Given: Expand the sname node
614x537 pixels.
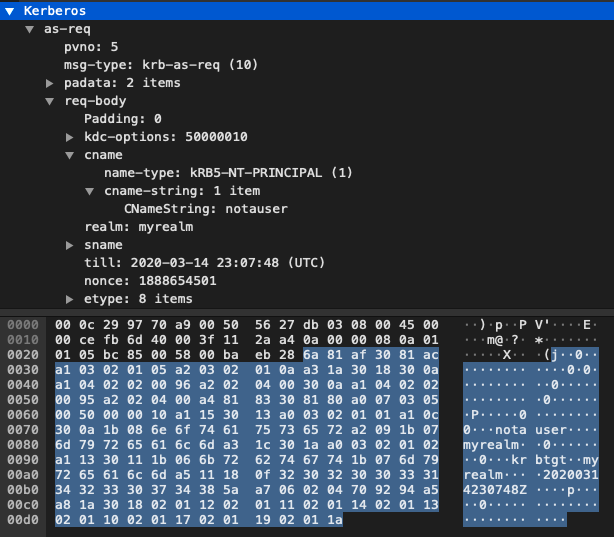Looking at the screenshot, I should (x=70, y=245).
